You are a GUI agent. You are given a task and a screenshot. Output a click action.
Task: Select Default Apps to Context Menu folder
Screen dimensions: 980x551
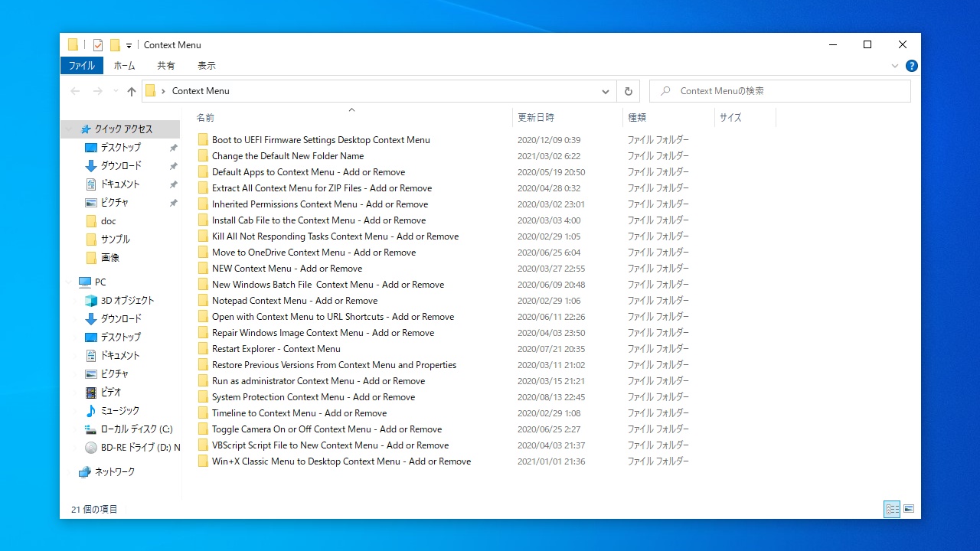coord(309,172)
